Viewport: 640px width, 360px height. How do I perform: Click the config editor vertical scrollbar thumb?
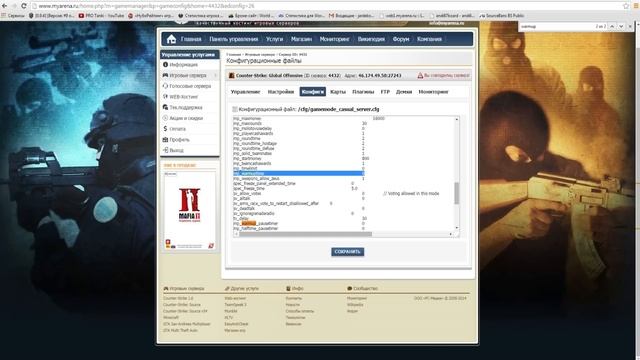[x=456, y=193]
